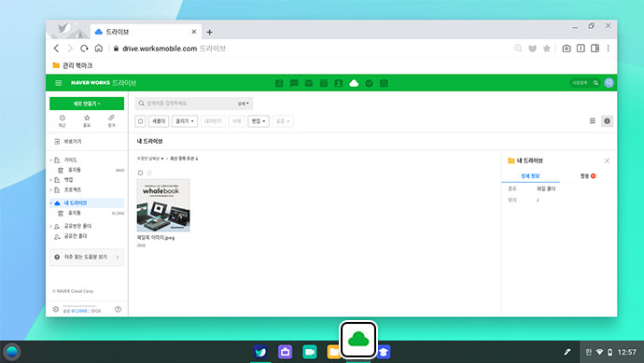Expand the 공유받은 폴더 tree arrow
Screen dimensions: 644x363
pyautogui.click(x=51, y=226)
